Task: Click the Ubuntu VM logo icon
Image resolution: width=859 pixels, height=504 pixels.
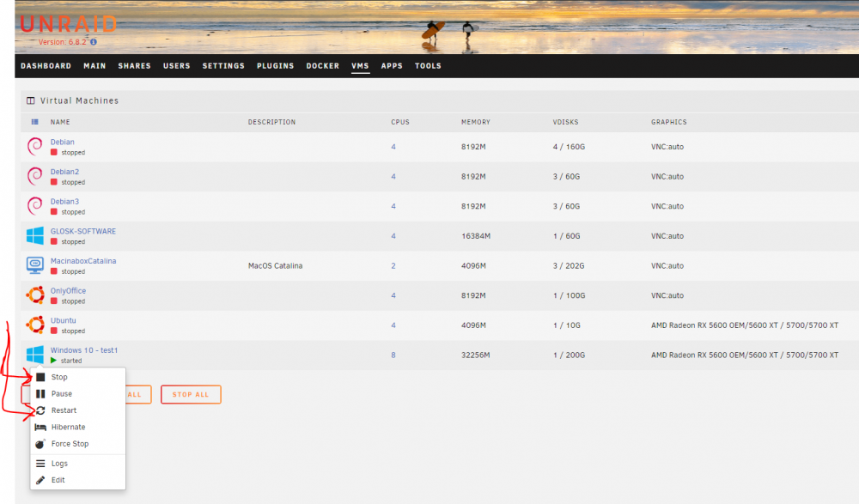Action: click(x=35, y=325)
